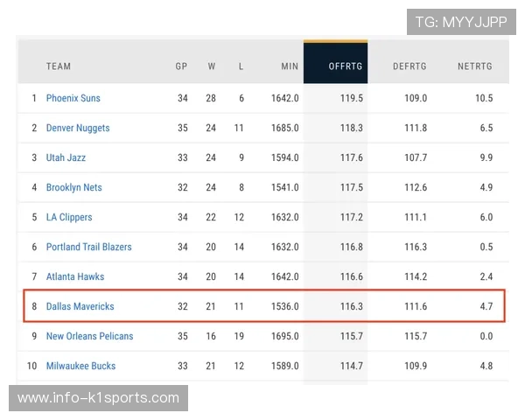Sort by MIN column header

[x=290, y=66]
